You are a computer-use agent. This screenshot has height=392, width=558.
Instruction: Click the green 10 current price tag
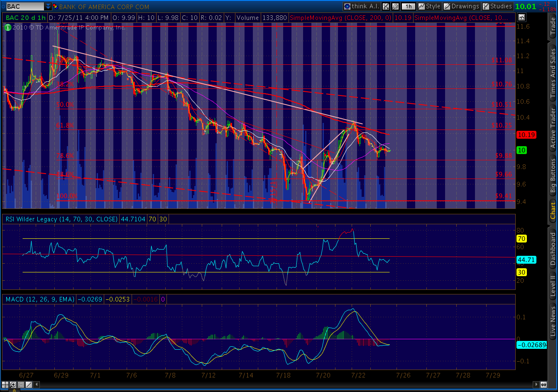pos(522,150)
